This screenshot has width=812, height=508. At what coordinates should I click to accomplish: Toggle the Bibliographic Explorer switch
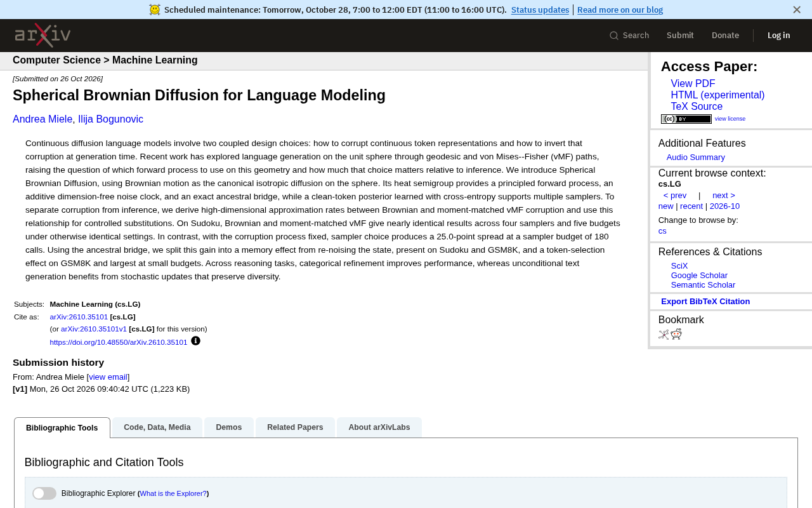[44, 493]
